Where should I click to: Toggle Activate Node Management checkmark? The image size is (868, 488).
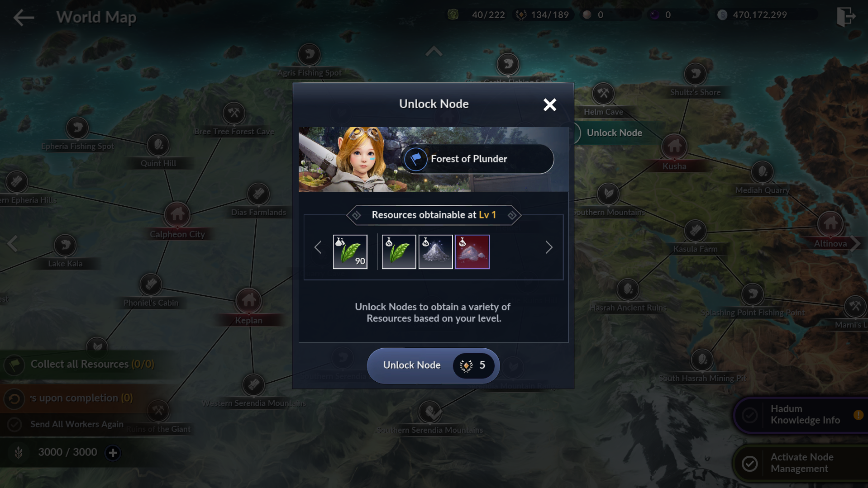coord(750,463)
